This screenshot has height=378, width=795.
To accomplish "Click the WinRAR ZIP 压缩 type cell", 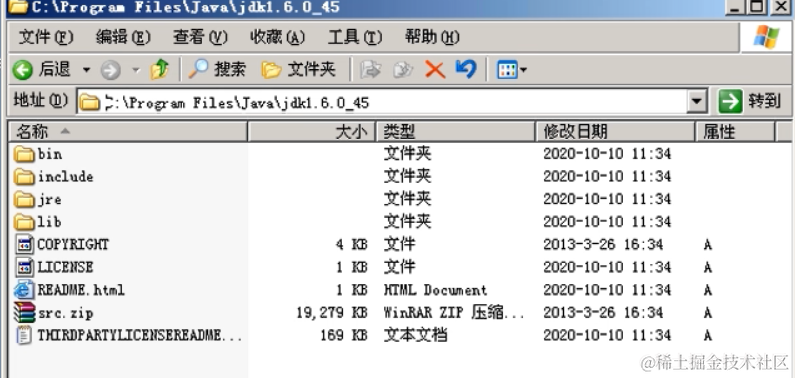I will pyautogui.click(x=454, y=313).
